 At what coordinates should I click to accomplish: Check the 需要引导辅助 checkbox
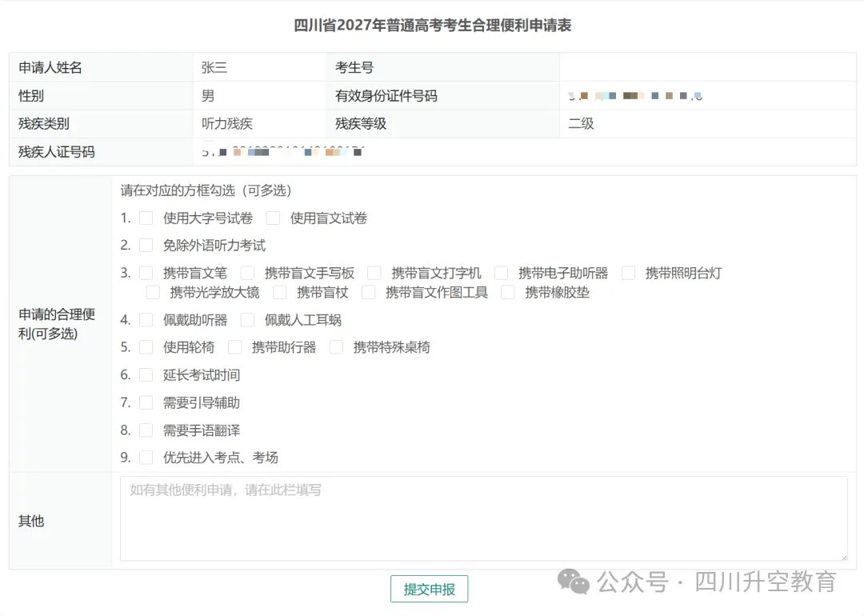[x=146, y=402]
